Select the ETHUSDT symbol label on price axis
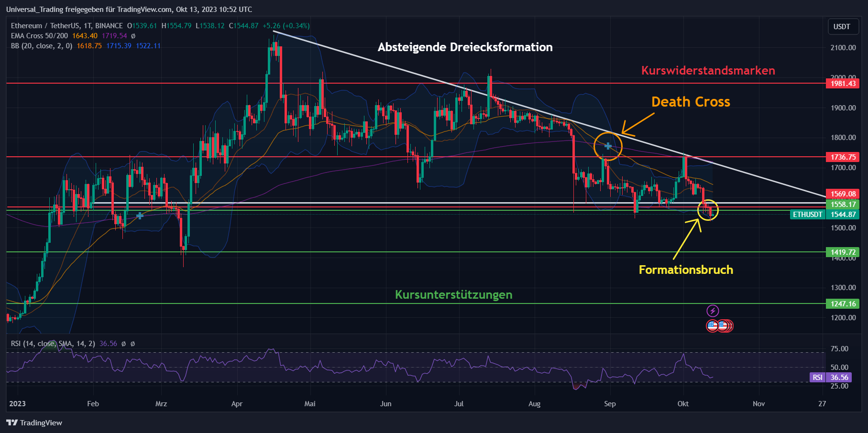Viewport: 868px width, 433px height. 807,215
